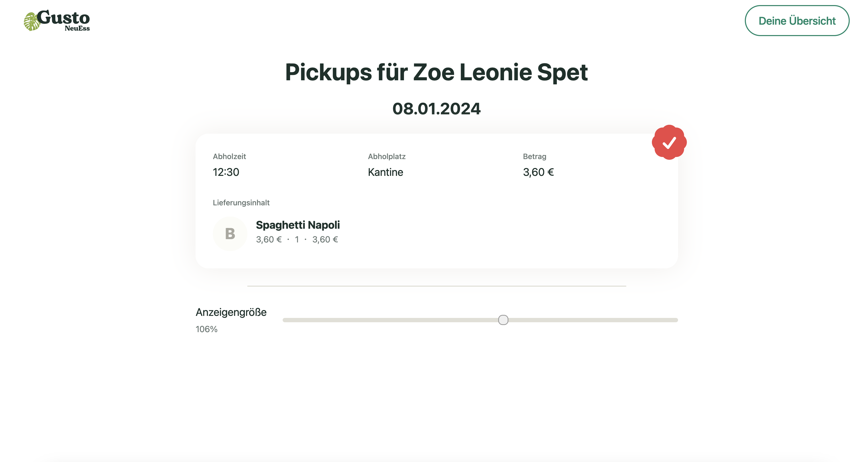Click the slider track left of handle
Image resolution: width=868 pixels, height=462 pixels.
pyautogui.click(x=390, y=320)
